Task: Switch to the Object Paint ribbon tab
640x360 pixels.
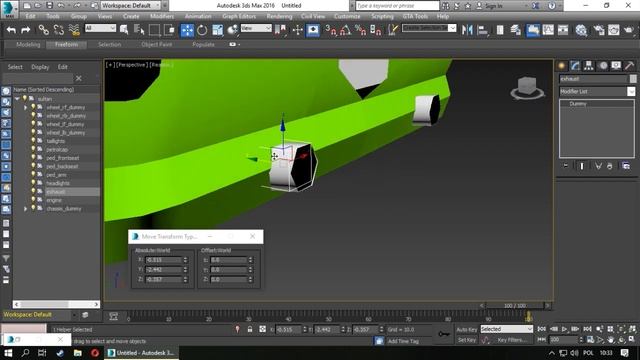Action: click(157, 44)
